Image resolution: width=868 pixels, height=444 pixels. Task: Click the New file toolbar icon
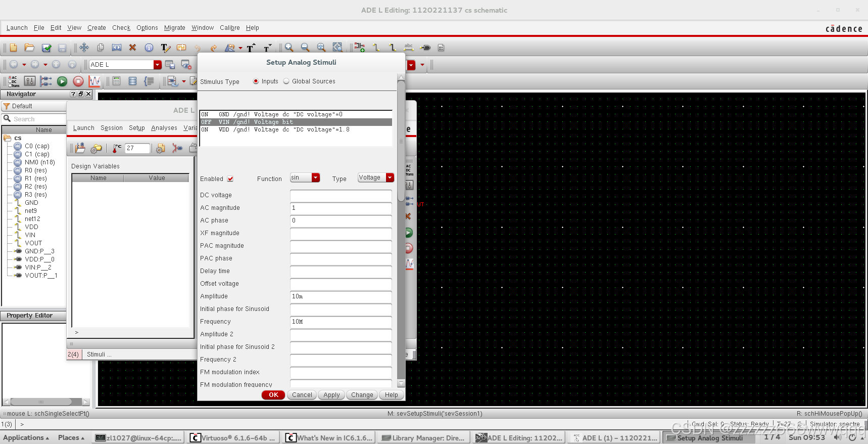click(13, 48)
